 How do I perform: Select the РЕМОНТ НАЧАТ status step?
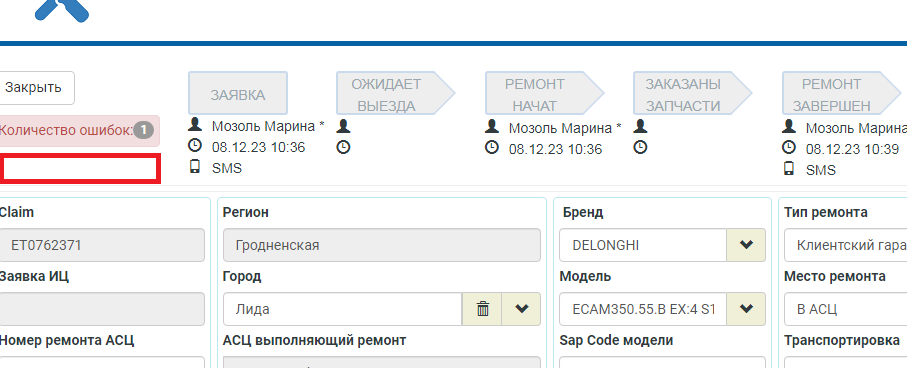pyautogui.click(x=544, y=93)
